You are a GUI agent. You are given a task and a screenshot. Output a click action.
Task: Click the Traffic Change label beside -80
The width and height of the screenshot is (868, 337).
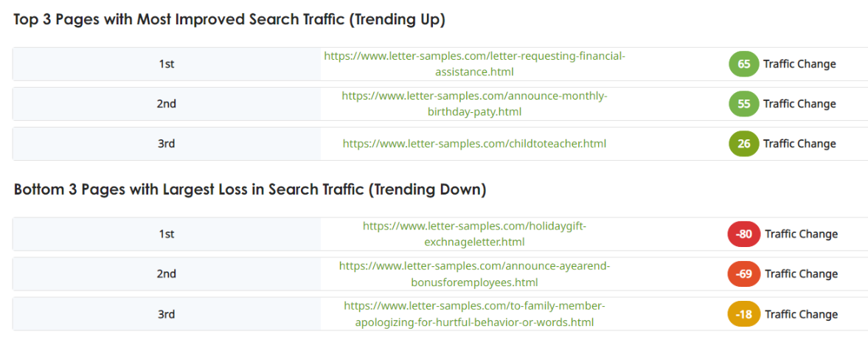point(801,234)
